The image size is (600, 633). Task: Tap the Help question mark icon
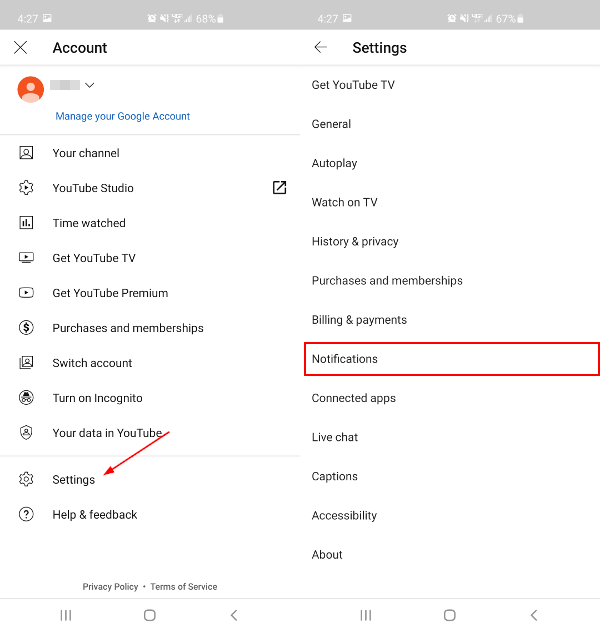[26, 514]
